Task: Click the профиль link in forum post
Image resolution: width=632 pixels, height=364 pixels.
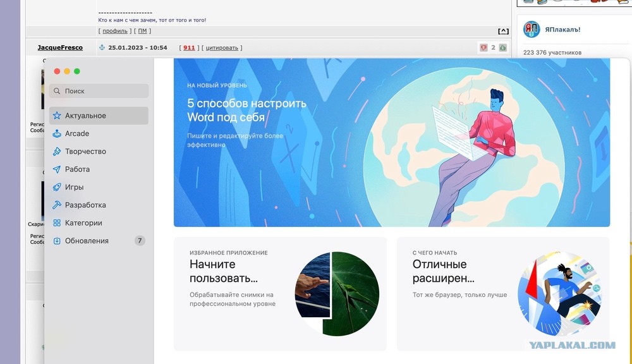Action: click(x=115, y=31)
